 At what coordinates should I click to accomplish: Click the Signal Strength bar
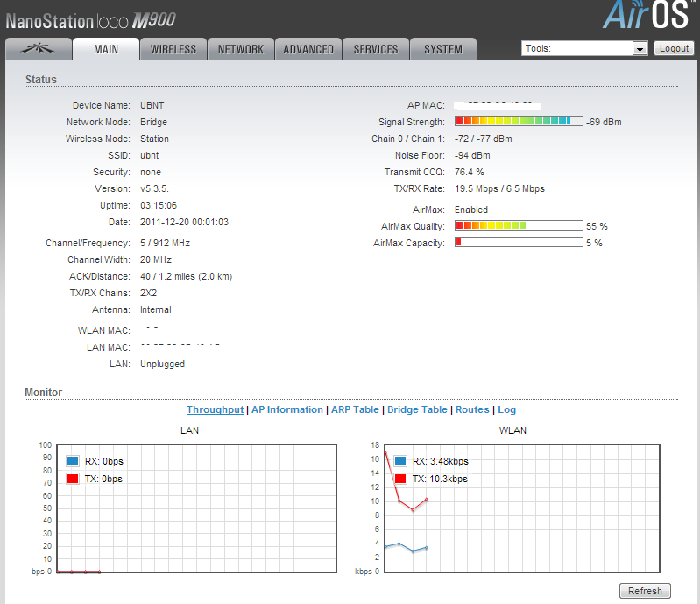pyautogui.click(x=519, y=121)
